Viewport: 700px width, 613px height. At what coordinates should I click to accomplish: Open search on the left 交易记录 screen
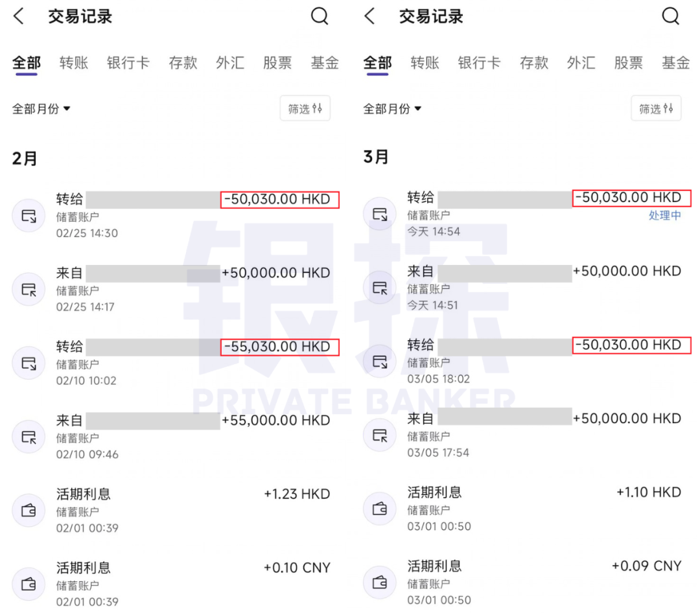pos(320,16)
